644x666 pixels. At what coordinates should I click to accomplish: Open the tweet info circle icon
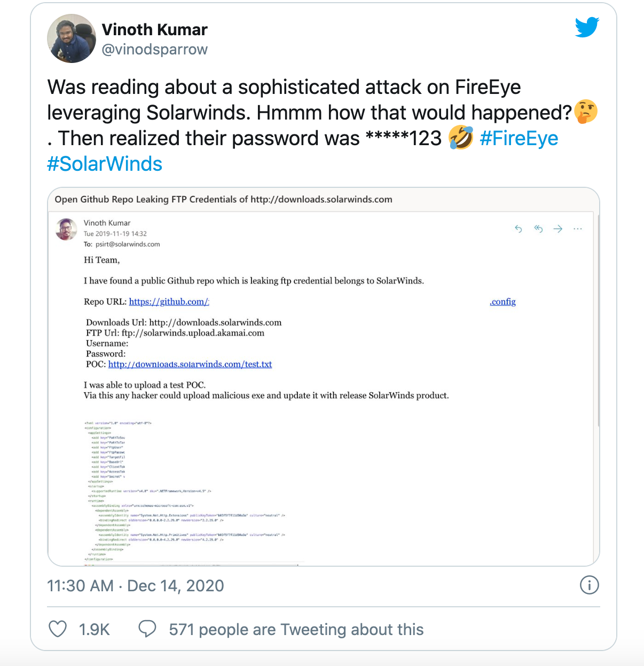click(589, 585)
